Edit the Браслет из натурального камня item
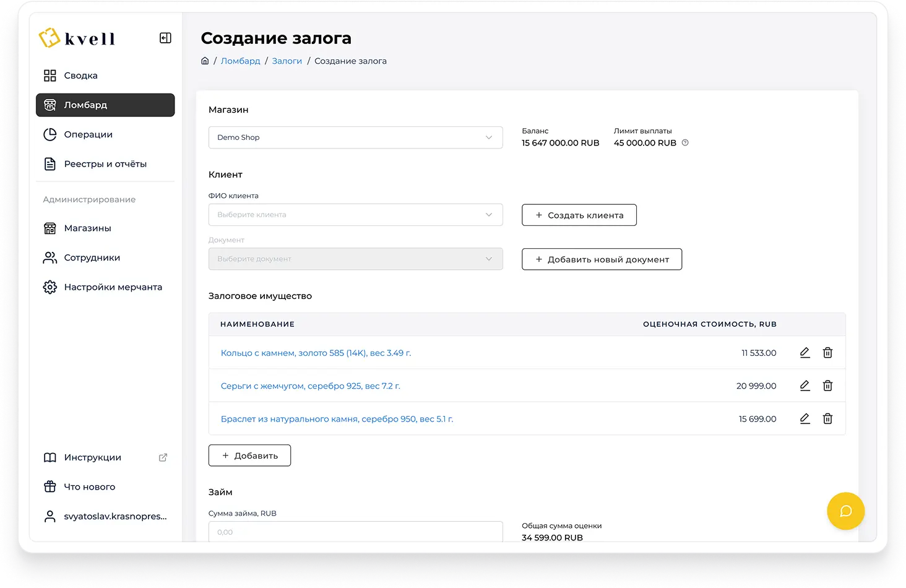 click(805, 419)
